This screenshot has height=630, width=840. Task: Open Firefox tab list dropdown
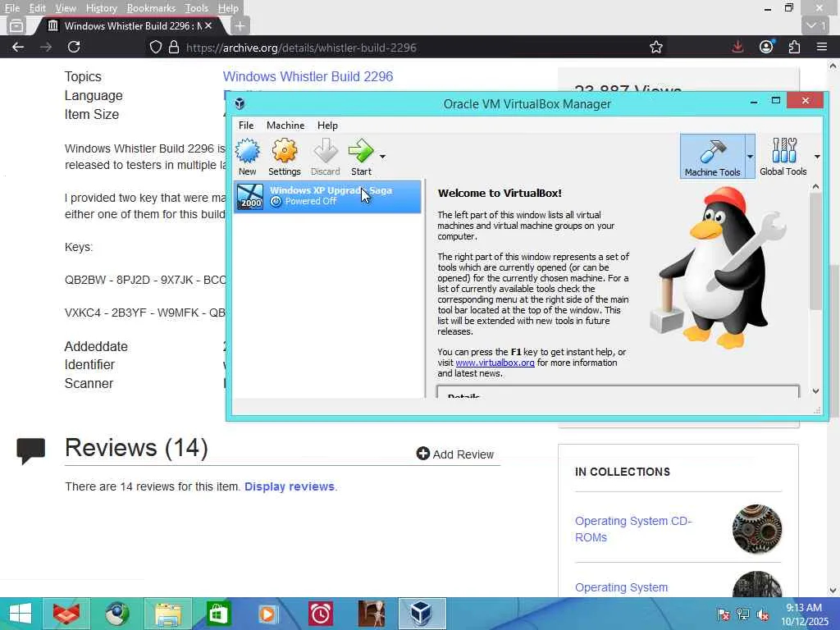pos(816,25)
